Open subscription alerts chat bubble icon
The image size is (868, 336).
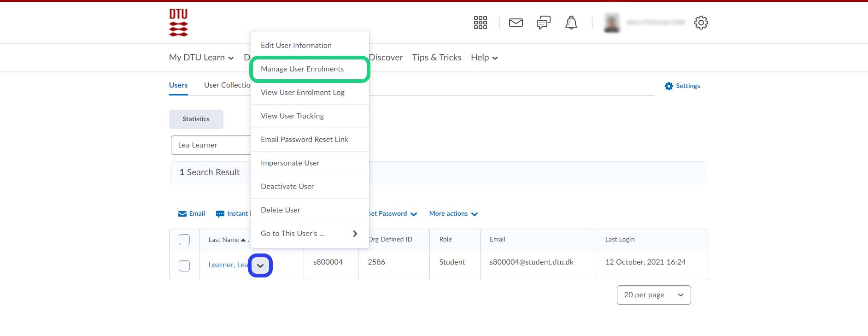[543, 23]
